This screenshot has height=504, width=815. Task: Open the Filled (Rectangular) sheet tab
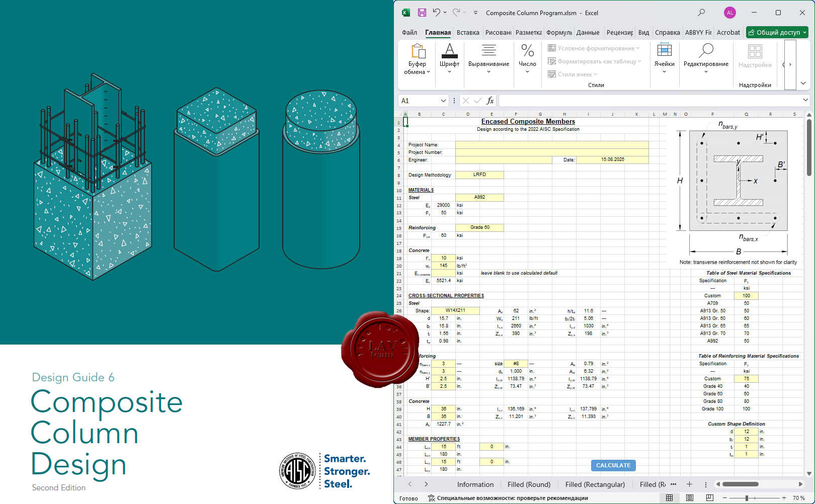click(x=595, y=484)
